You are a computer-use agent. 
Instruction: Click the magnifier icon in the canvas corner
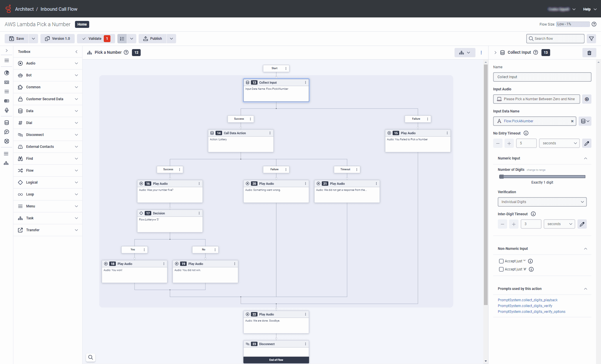coord(90,357)
